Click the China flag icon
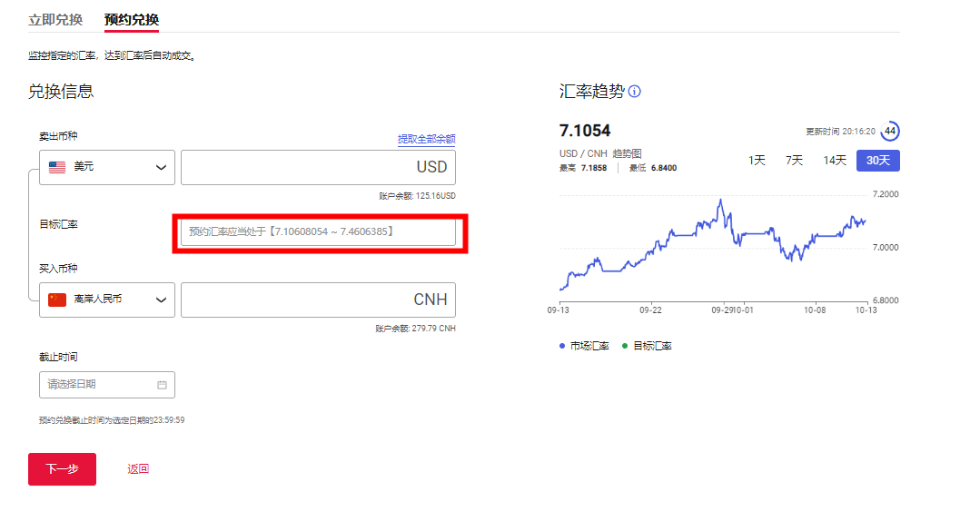 pyautogui.click(x=57, y=300)
